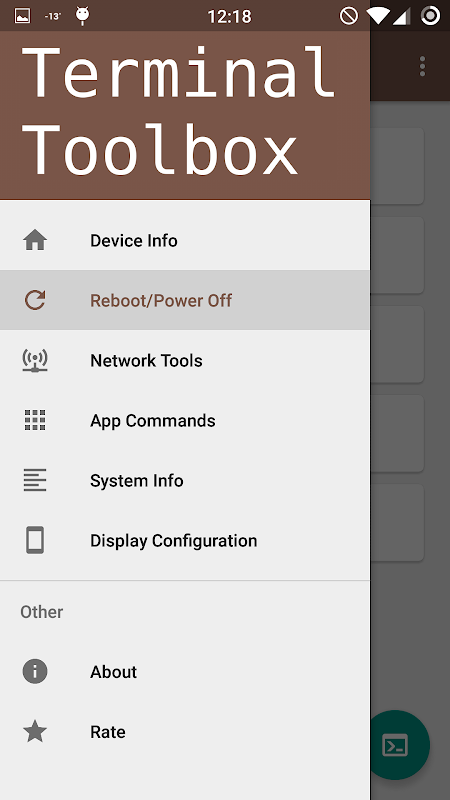Image resolution: width=450 pixels, height=800 pixels.
Task: Open the Device Info menu entry
Action: (x=185, y=240)
